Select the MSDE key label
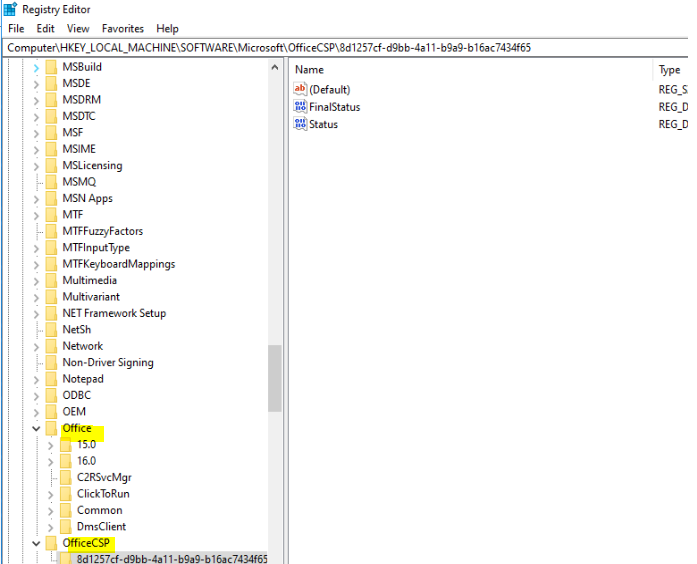Viewport: 697px width, 564px height. (76, 84)
